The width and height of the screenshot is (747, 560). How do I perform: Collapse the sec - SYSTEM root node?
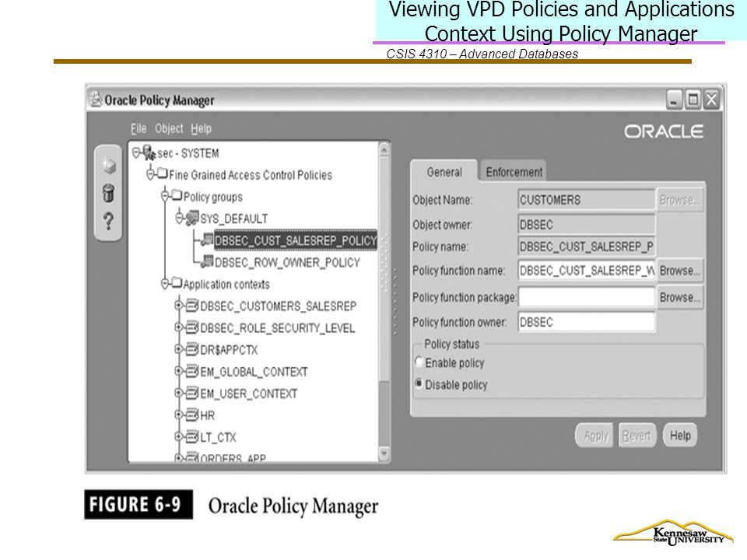tap(136, 153)
